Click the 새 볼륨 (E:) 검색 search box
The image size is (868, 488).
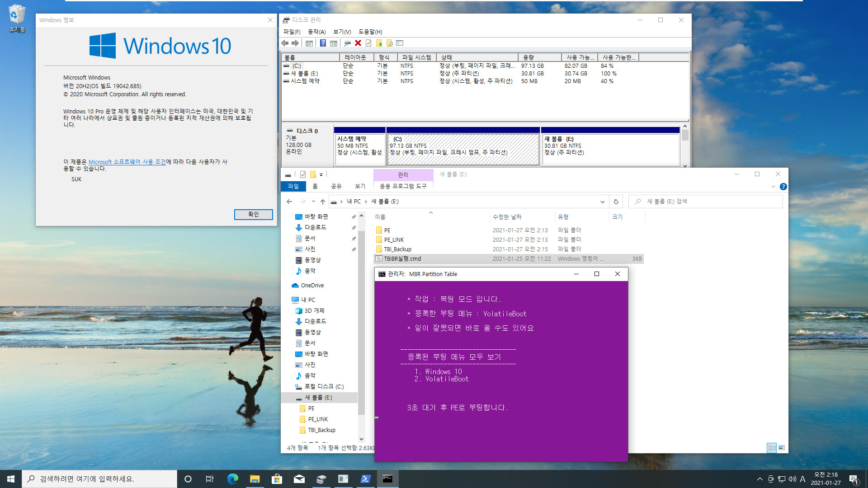click(705, 202)
